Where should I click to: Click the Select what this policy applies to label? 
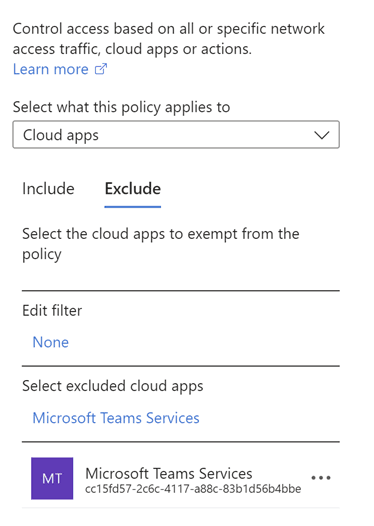click(x=121, y=107)
